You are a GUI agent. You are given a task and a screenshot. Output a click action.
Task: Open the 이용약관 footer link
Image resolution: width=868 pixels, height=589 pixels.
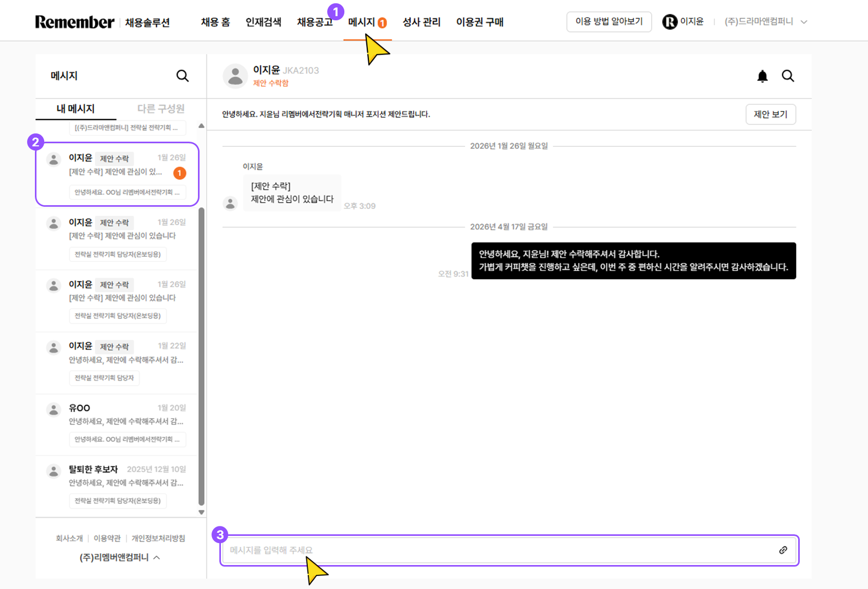pyautogui.click(x=107, y=538)
